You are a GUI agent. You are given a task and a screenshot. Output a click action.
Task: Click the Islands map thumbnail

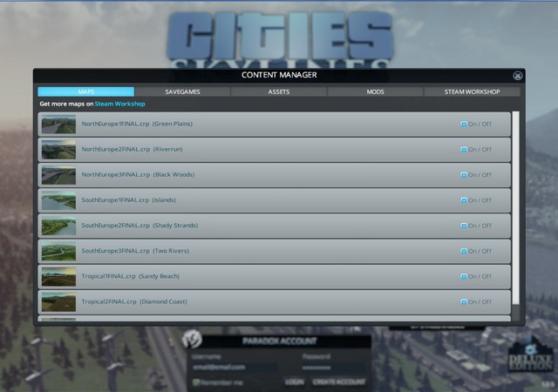pyautogui.click(x=58, y=200)
